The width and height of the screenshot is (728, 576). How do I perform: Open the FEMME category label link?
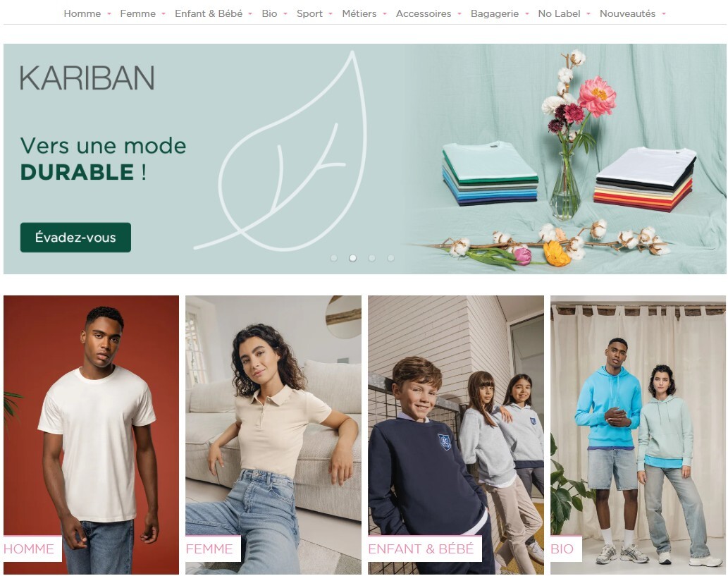(209, 549)
